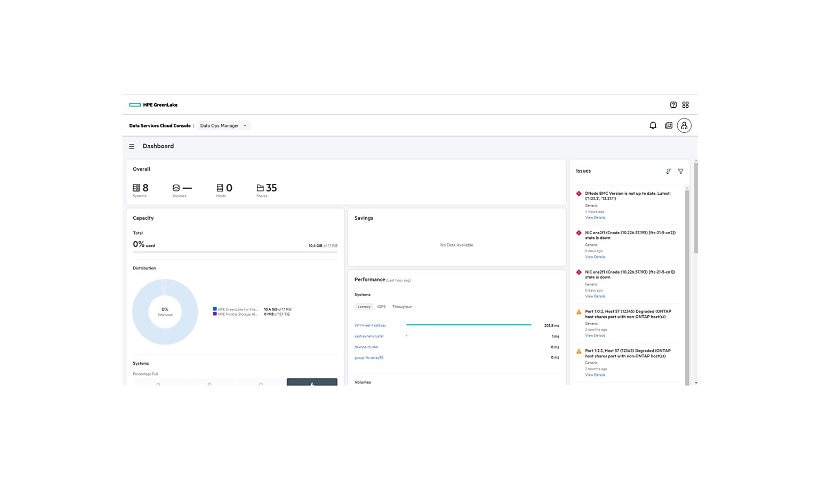Sort the Issues list using sort icon

coord(668,171)
